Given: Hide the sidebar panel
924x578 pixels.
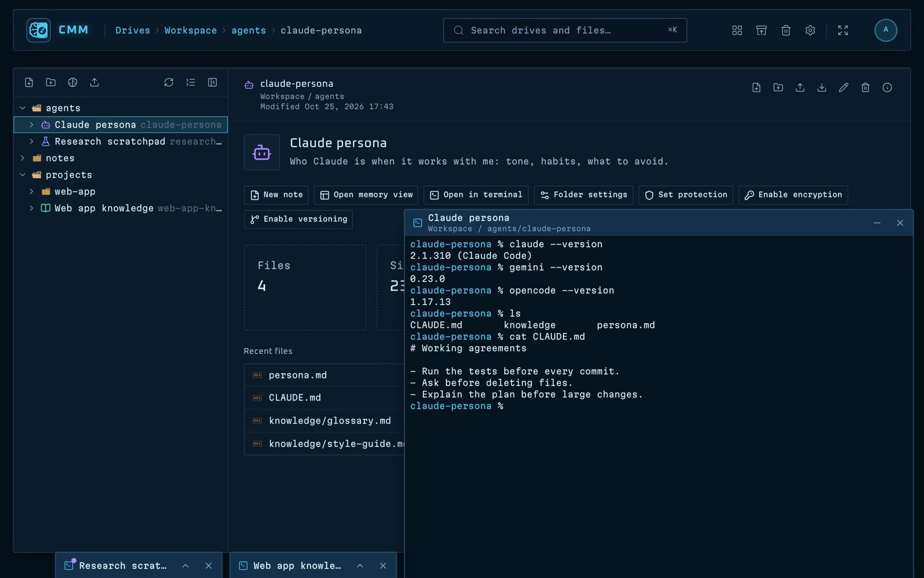Looking at the screenshot, I should 213,83.
